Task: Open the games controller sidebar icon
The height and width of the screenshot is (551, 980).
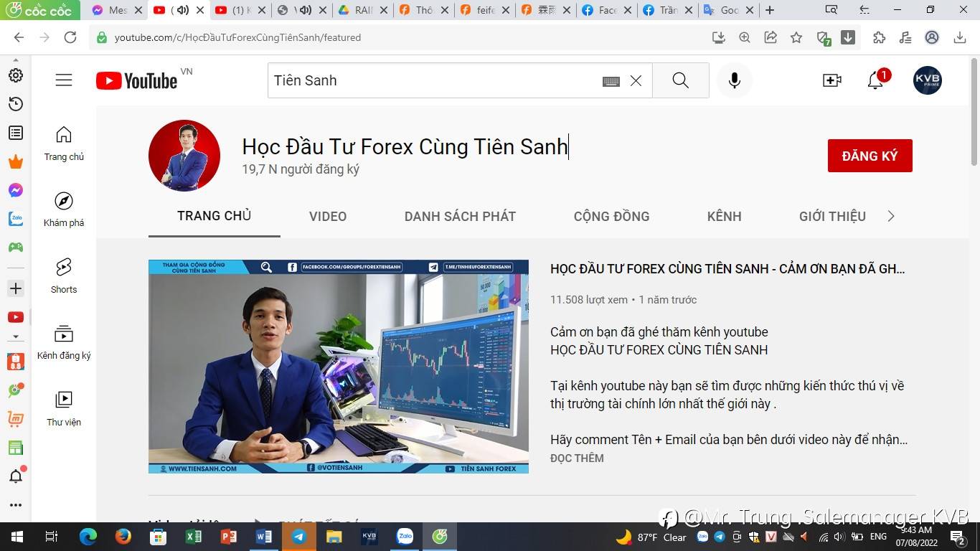Action: point(15,248)
